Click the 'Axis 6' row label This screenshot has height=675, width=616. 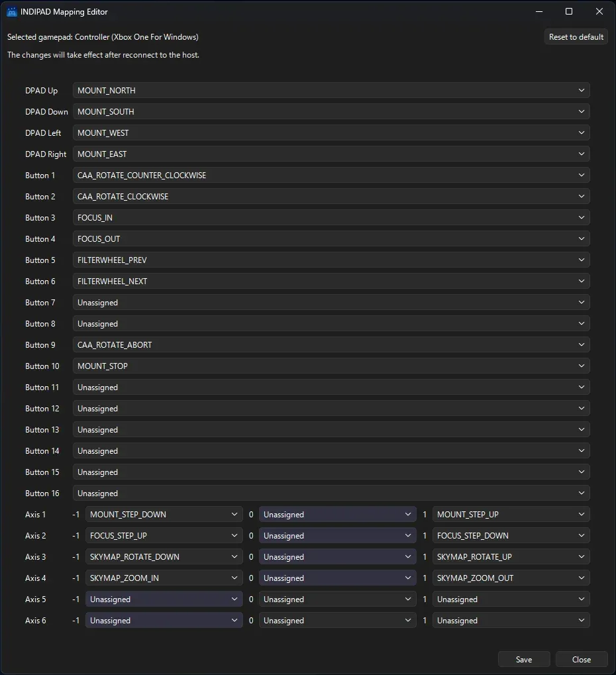35,620
